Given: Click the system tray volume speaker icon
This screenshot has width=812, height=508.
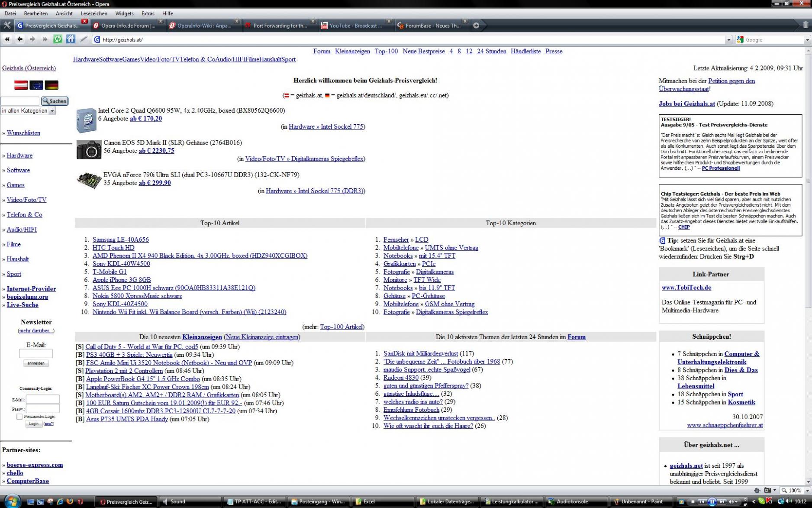Looking at the screenshot, I should point(789,502).
